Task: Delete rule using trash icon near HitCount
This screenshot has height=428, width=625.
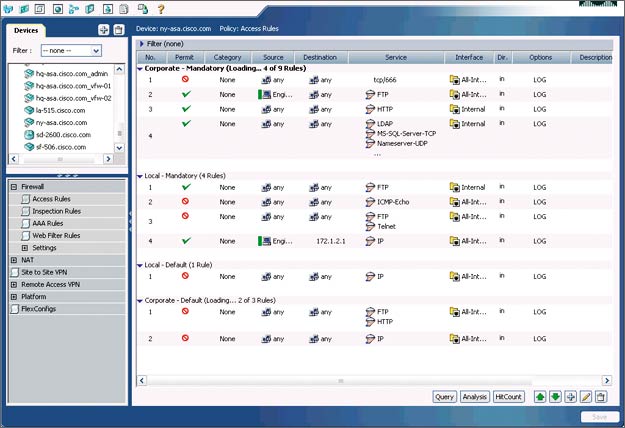Action: tap(601, 397)
